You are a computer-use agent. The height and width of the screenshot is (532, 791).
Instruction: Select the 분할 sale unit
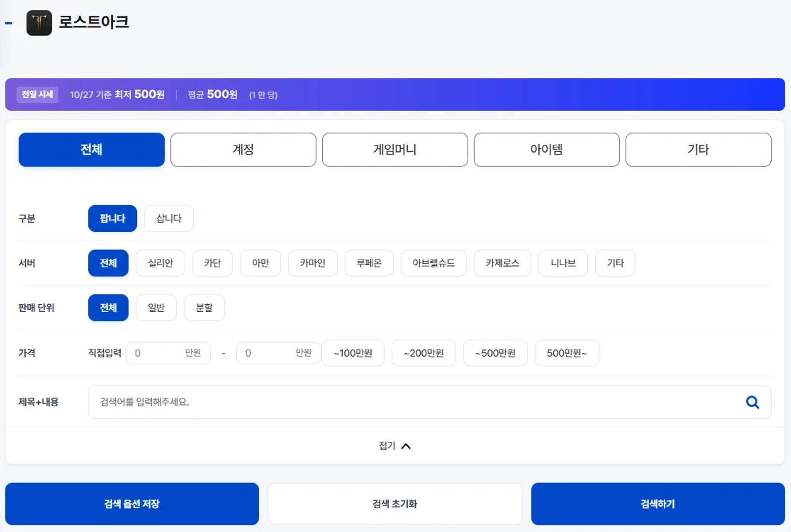click(x=204, y=308)
